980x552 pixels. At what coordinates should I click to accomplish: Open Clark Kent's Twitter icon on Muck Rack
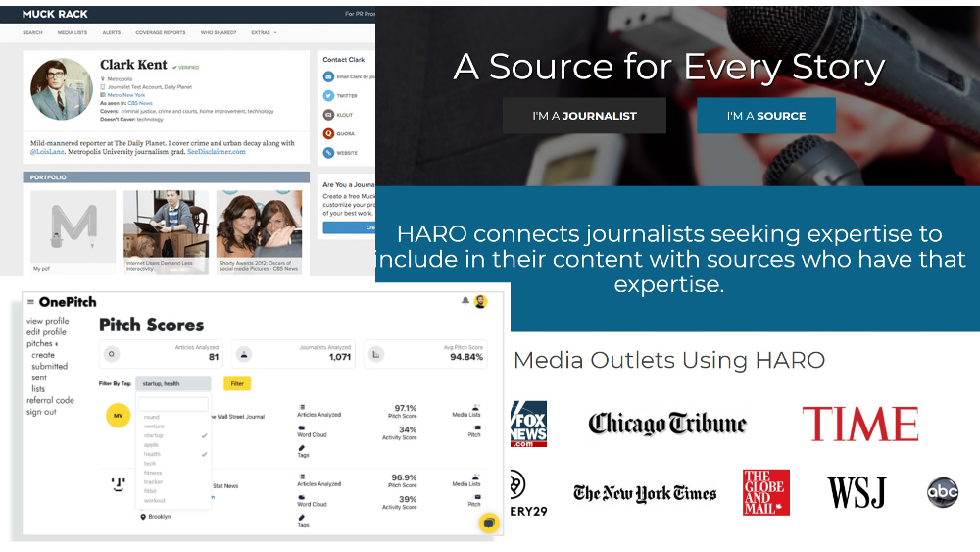click(x=328, y=96)
